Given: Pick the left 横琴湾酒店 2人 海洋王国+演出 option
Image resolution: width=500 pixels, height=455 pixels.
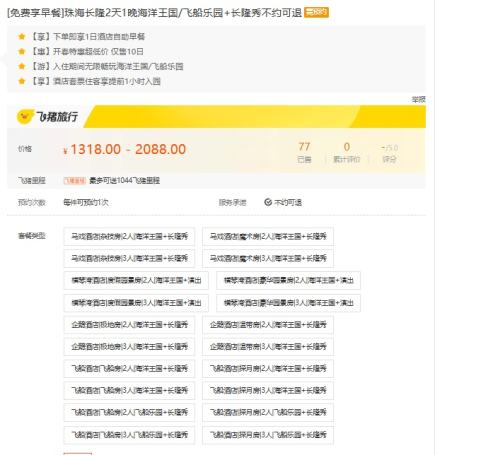Looking at the screenshot, I should (136, 280).
